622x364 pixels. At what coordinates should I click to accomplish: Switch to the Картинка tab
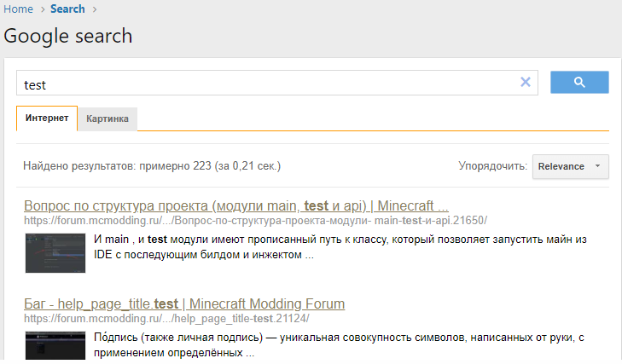coord(108,118)
